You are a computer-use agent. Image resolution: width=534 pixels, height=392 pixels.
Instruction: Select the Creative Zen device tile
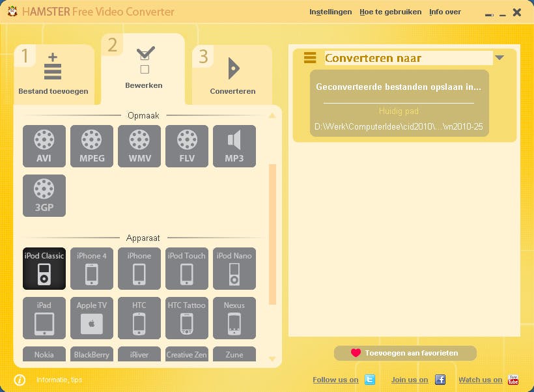187,354
